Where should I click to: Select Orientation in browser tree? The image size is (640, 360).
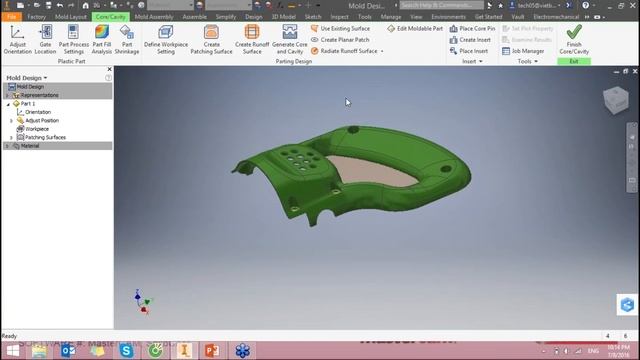coord(38,112)
